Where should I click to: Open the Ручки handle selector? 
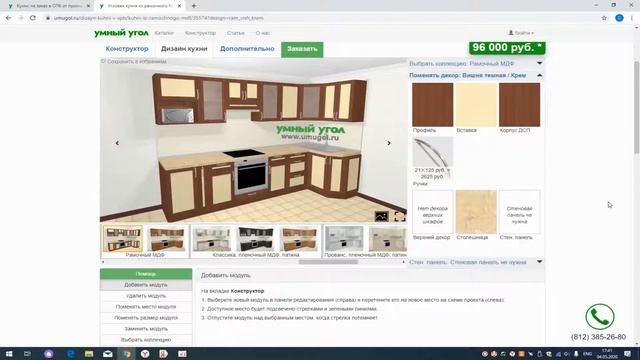click(433, 158)
